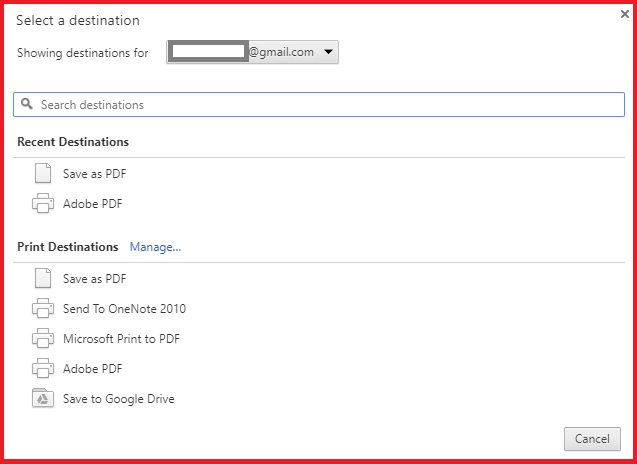The image size is (637, 464).
Task: Click document icon under Print Destinations Save as PDF
Action: coord(43,278)
